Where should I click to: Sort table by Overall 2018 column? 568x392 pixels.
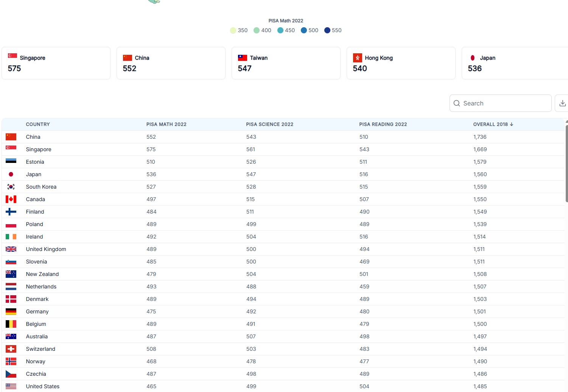click(x=493, y=124)
